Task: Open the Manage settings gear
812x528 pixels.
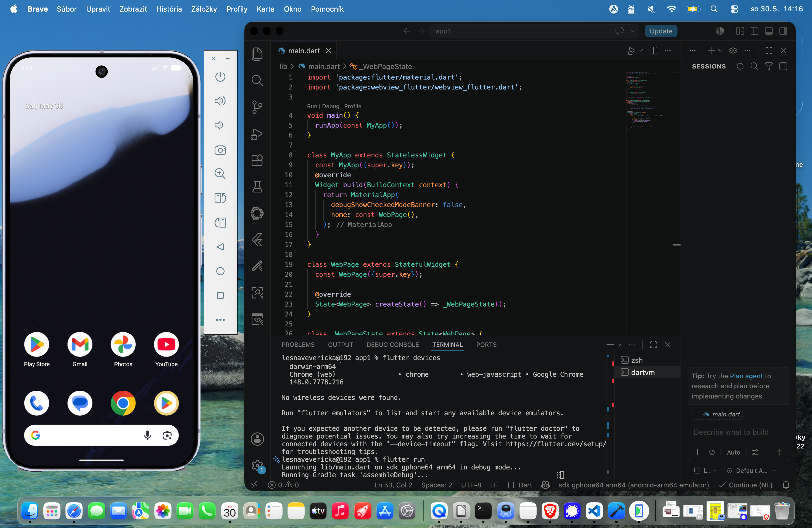Action: (257, 465)
